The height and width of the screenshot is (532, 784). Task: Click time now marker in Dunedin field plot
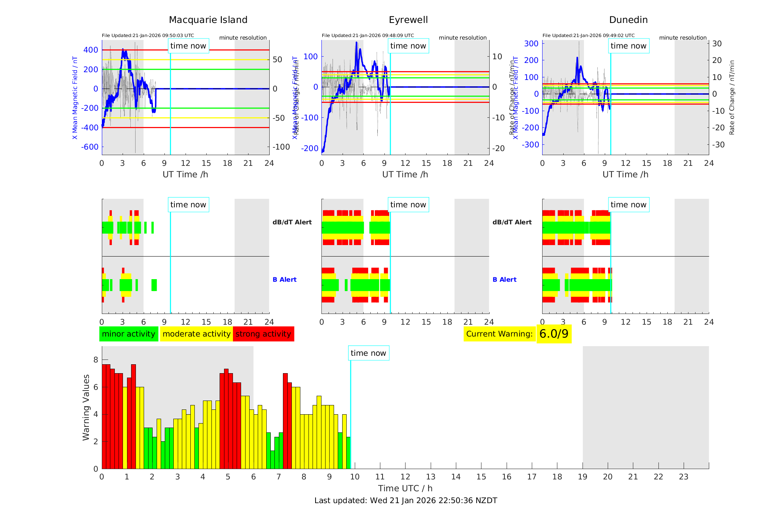[628, 46]
